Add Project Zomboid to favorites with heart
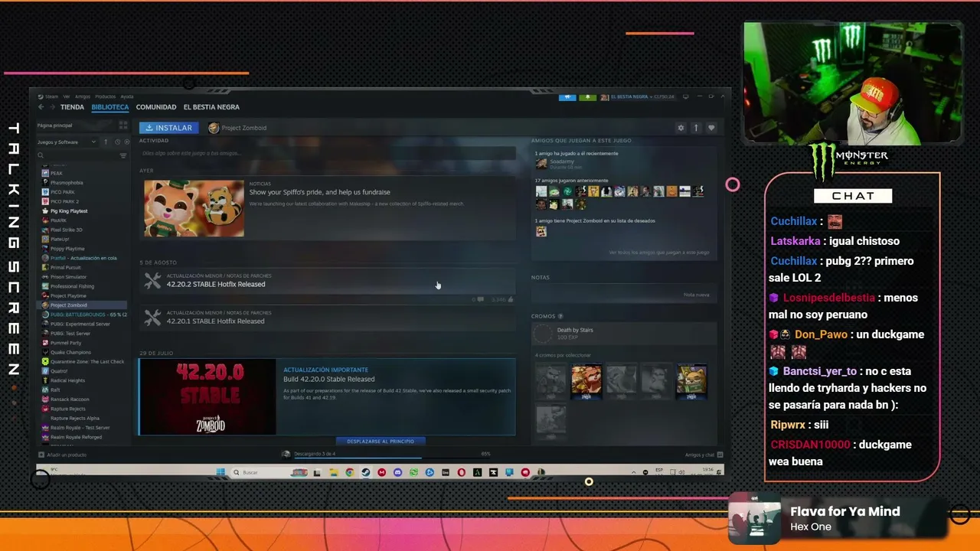980x551 pixels. 711,128
